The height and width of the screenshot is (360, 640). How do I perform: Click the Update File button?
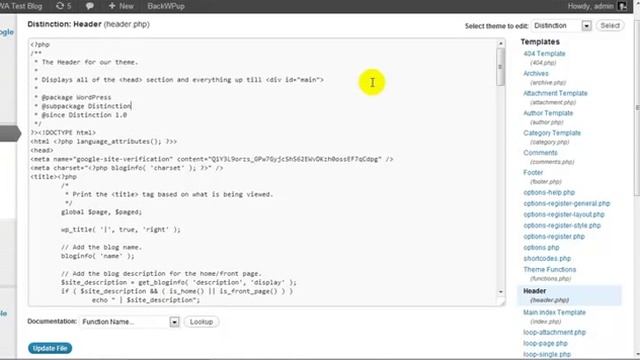50,348
